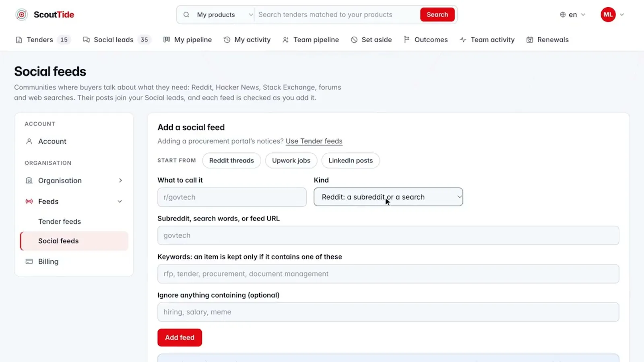Viewport: 644px width, 362px height.
Task: Click the globe language icon
Action: click(x=563, y=14)
